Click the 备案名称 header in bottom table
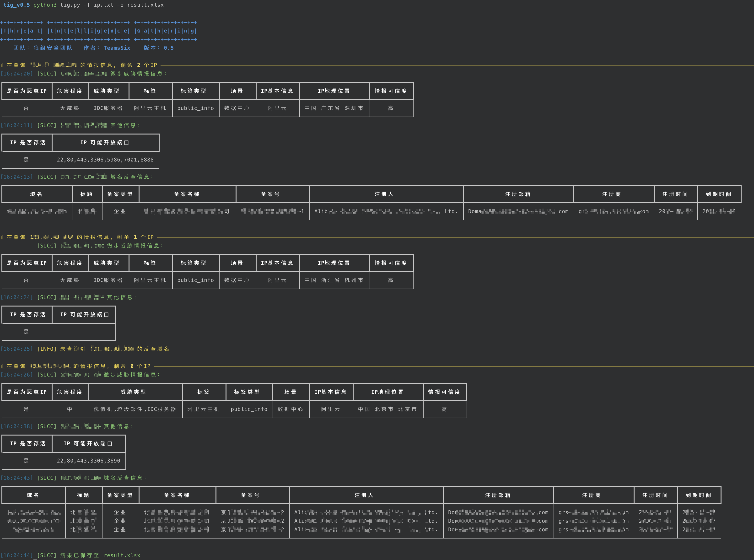Image resolution: width=754 pixels, height=560 pixels. click(x=177, y=495)
